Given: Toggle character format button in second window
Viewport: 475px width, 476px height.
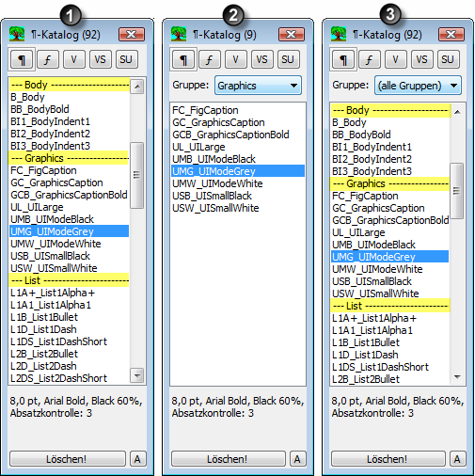Looking at the screenshot, I should [x=209, y=59].
